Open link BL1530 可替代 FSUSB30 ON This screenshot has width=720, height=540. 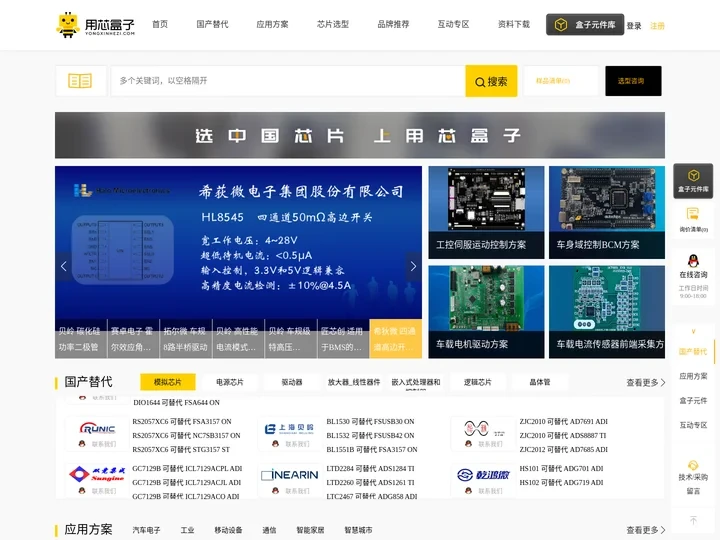tap(370, 422)
